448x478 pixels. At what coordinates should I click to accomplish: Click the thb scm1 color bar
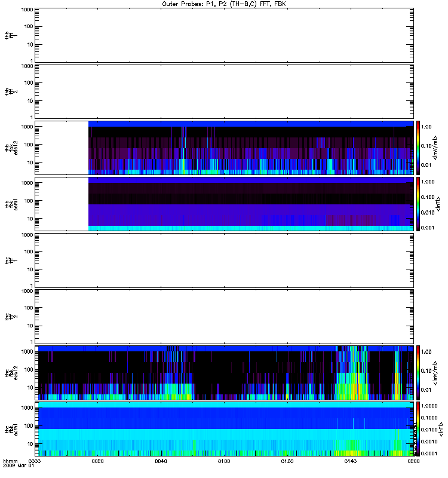click(418, 204)
